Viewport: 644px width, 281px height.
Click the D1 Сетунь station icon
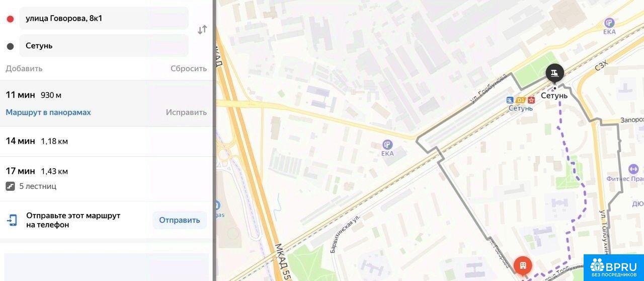point(521,100)
